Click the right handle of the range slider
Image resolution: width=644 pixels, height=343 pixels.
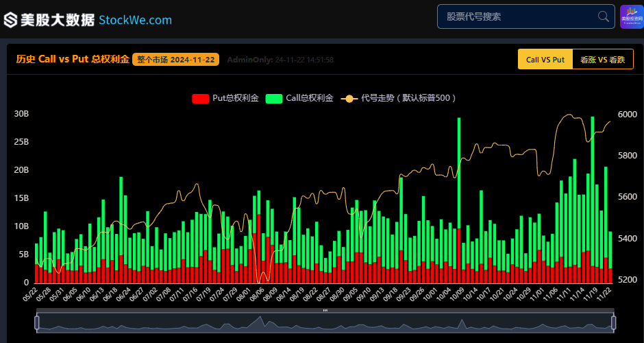point(614,322)
